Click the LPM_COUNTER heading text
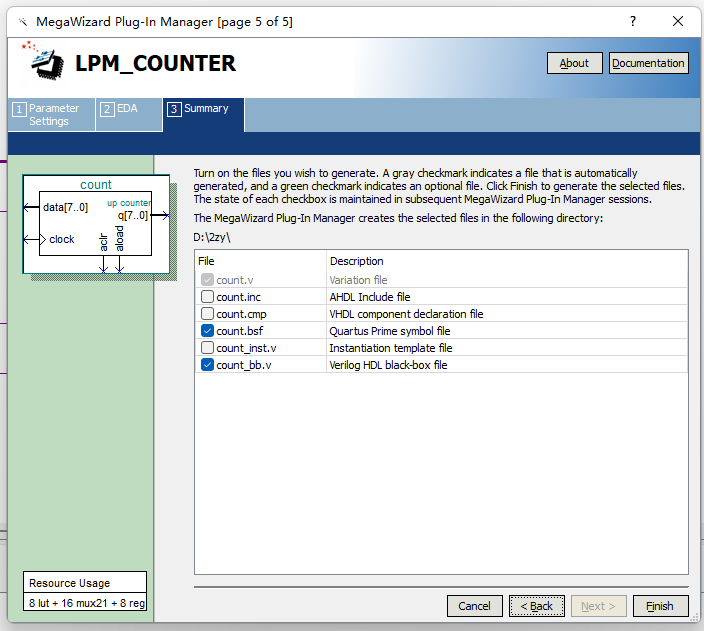Screen dimensions: 704x631 (155, 63)
